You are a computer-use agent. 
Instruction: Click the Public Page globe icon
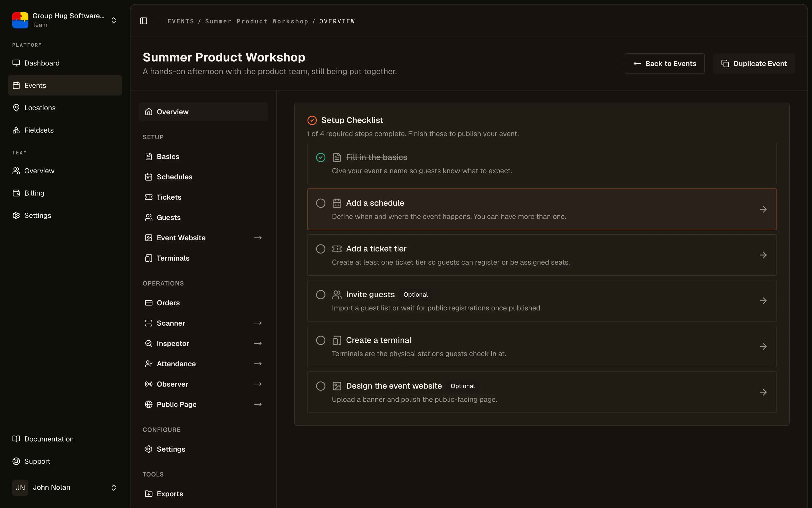pos(149,405)
